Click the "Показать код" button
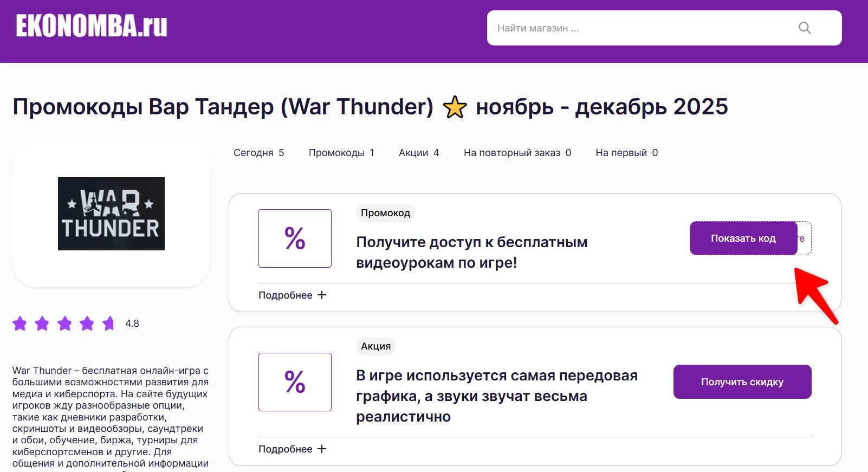Screen dimensions: 868x472 (743, 238)
